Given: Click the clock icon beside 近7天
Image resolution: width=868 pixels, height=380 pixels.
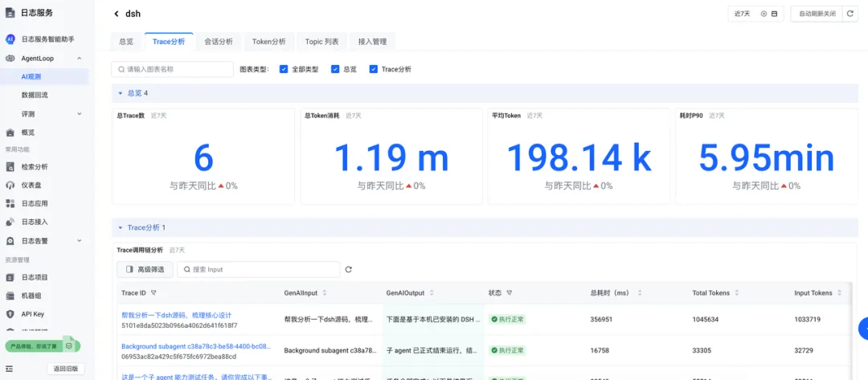Looking at the screenshot, I should tap(764, 14).
